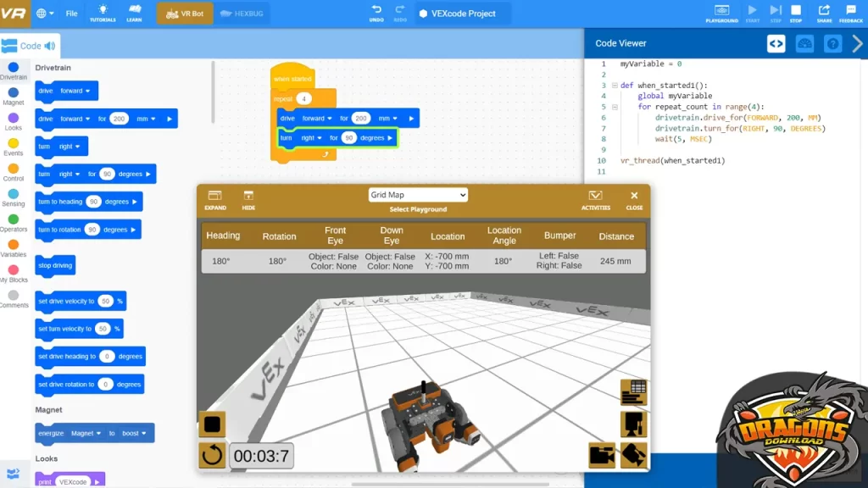Open the Grid Map playground dropdown
Screen dimensions: 868x488
click(417, 195)
